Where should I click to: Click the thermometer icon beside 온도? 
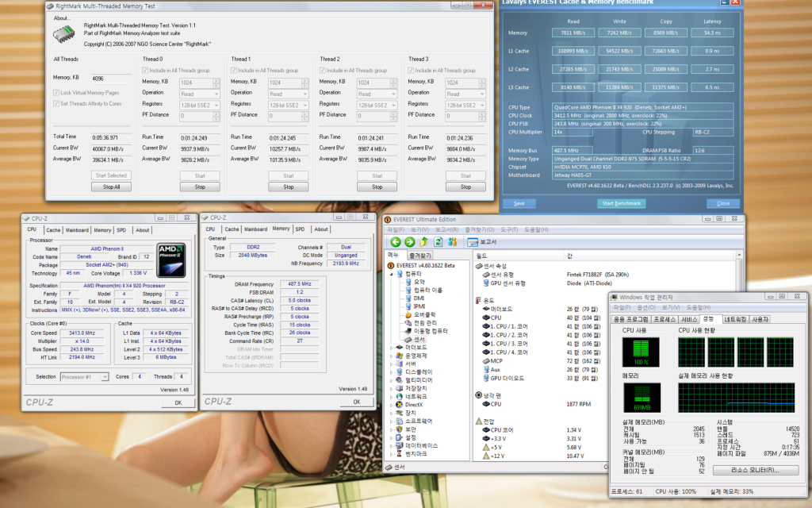[478, 300]
